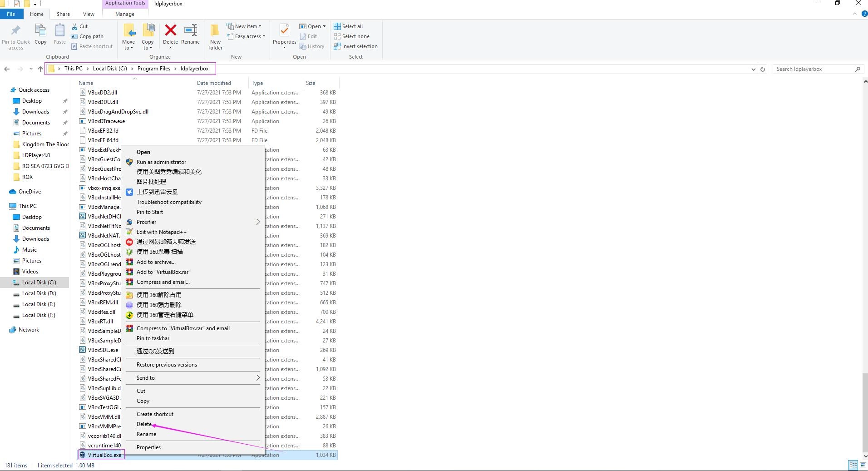
Task: Create a New folder from ribbon
Action: [215, 36]
